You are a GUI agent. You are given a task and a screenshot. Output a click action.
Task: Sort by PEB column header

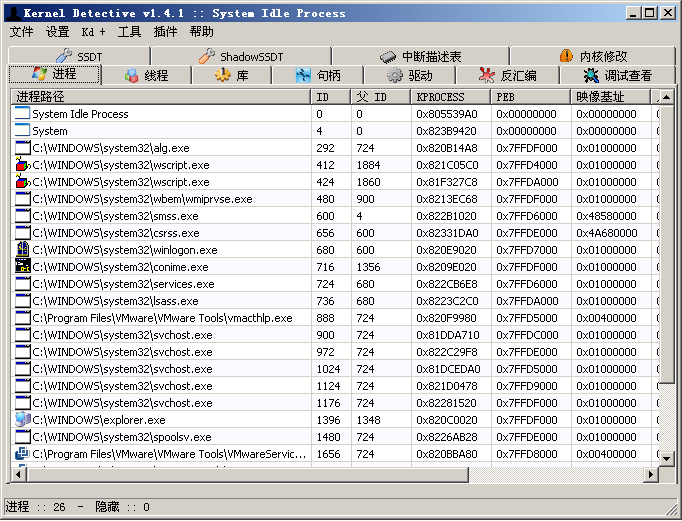[531, 97]
